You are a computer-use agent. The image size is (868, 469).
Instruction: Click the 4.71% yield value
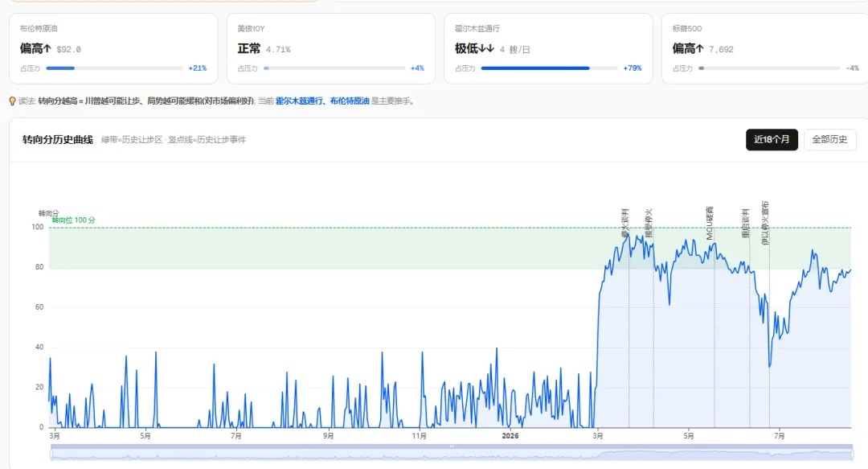tap(278, 49)
